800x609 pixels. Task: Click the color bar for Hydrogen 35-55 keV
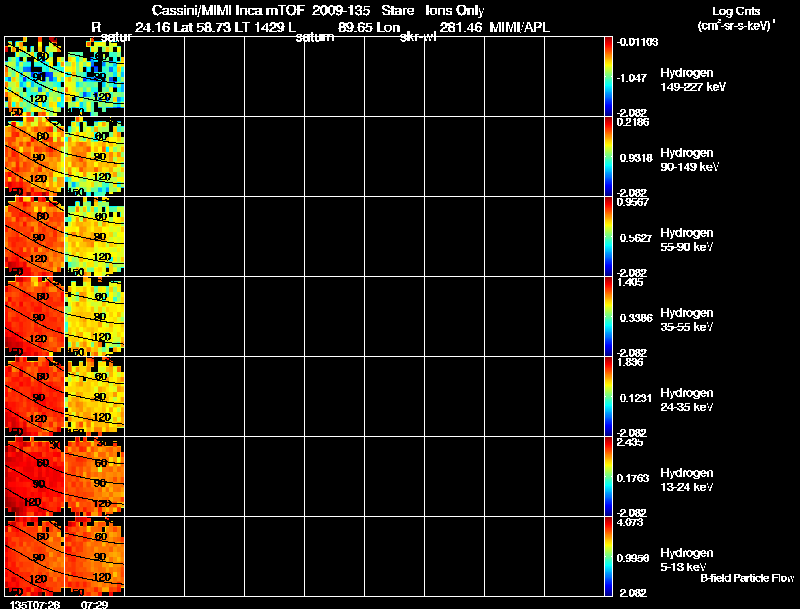pyautogui.click(x=608, y=316)
